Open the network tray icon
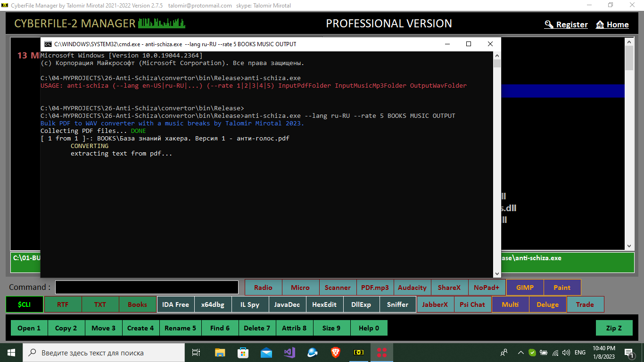Viewport: 644px width, 362px height. (555, 353)
